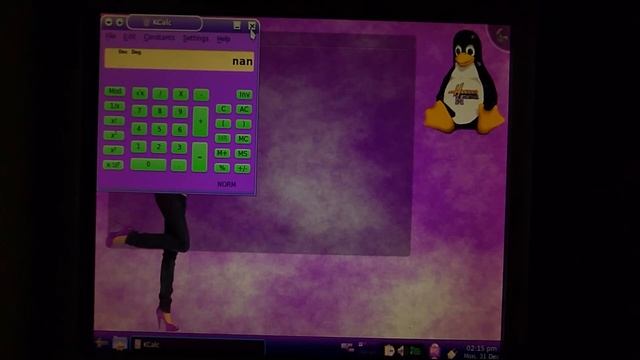Open the green monitor tray icon
The width and height of the screenshot is (640, 360).
coord(416,351)
